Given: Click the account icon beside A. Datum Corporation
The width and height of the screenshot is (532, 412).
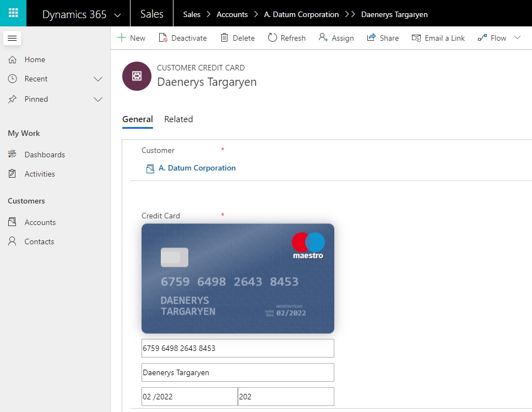Looking at the screenshot, I should pos(150,168).
